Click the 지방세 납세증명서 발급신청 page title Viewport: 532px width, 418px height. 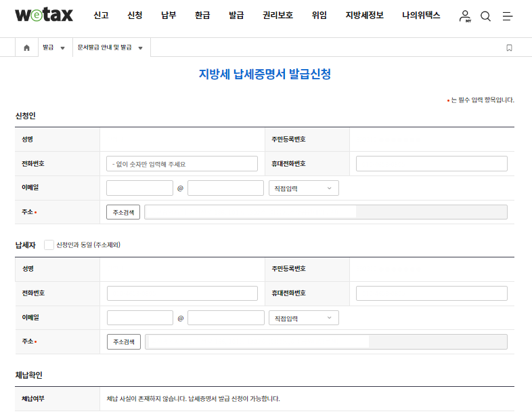265,74
